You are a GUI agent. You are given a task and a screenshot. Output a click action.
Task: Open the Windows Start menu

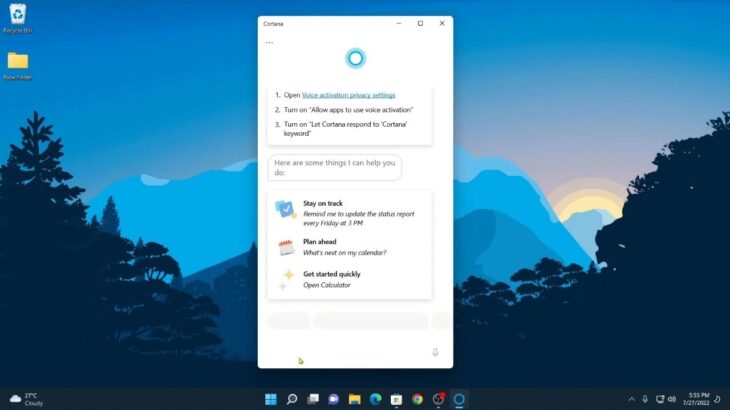[270, 399]
